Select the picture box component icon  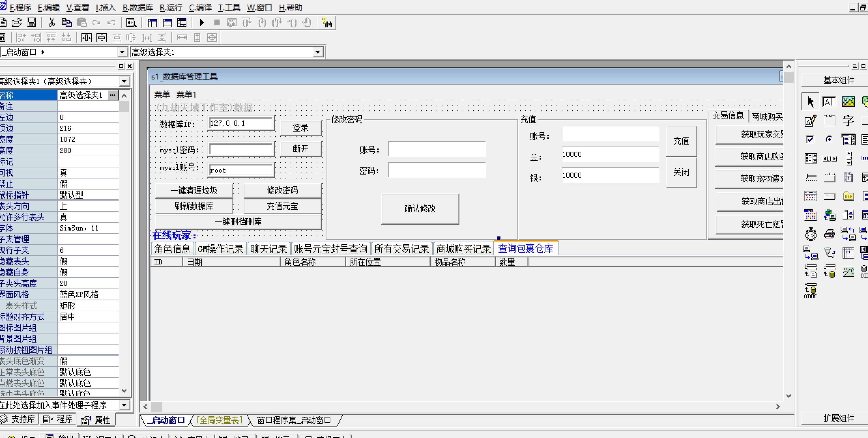click(x=848, y=102)
